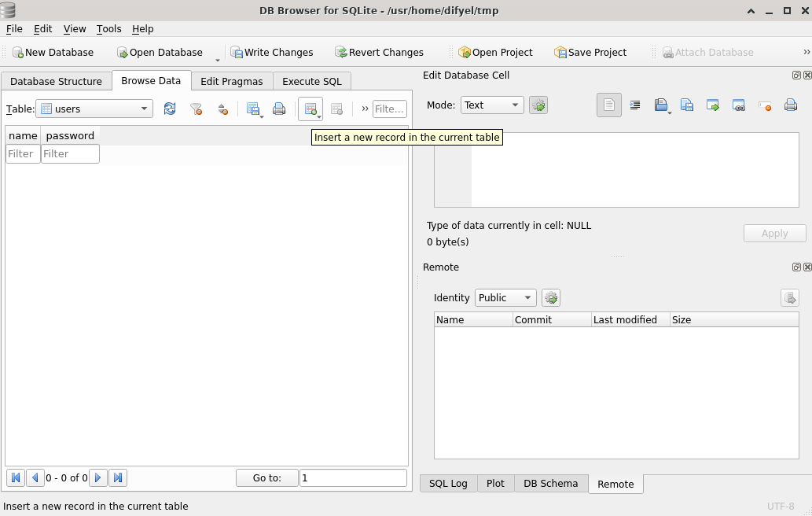The width and height of the screenshot is (812, 516).
Task: Open the View menu
Action: point(75,29)
